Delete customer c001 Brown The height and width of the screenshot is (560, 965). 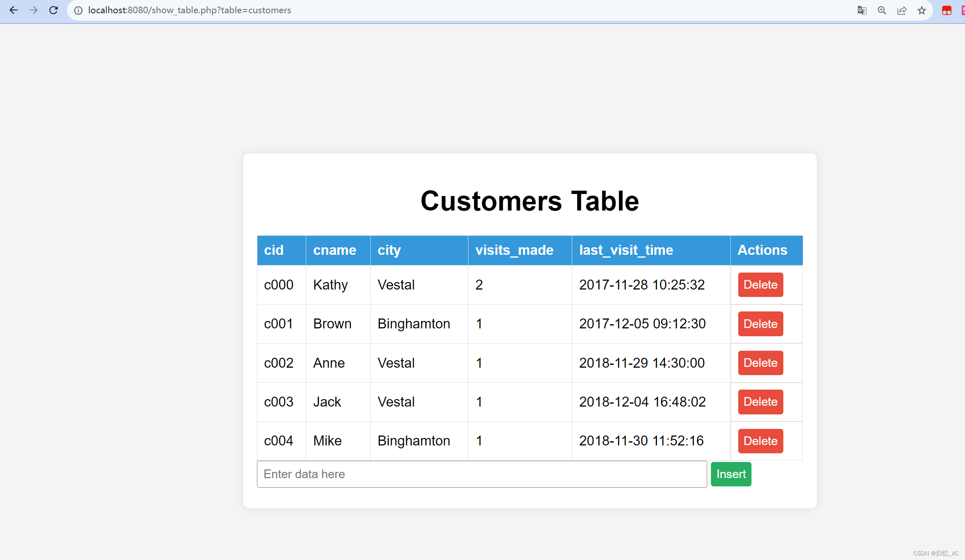760,324
